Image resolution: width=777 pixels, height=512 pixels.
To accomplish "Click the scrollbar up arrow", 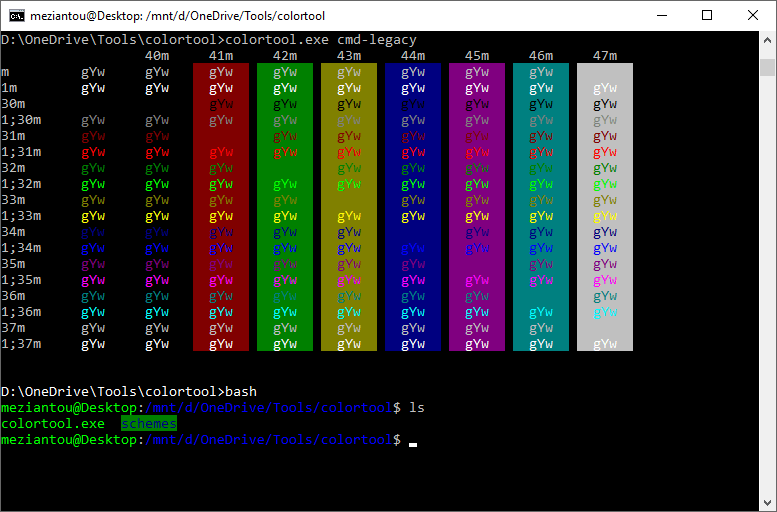I will 767,39.
